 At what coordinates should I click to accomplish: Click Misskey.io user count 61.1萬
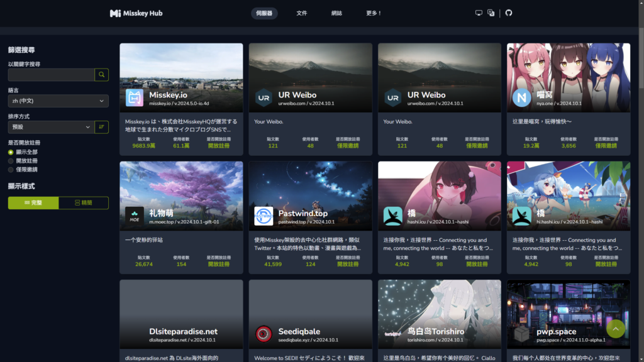point(181,146)
